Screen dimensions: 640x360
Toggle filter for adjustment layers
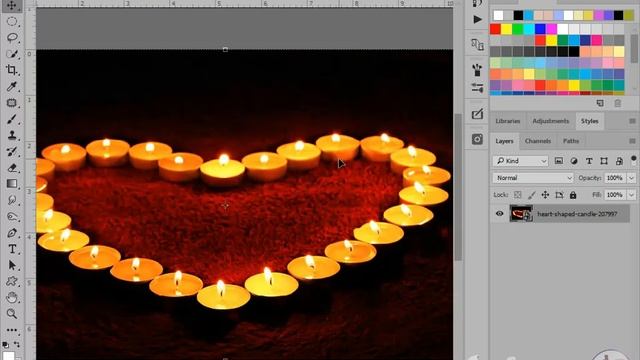(574, 161)
